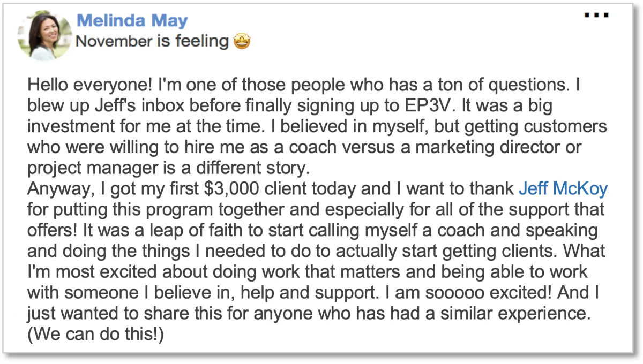643x364 pixels.
Task: Click the phrase "project manager" in the post
Action: tap(97, 168)
